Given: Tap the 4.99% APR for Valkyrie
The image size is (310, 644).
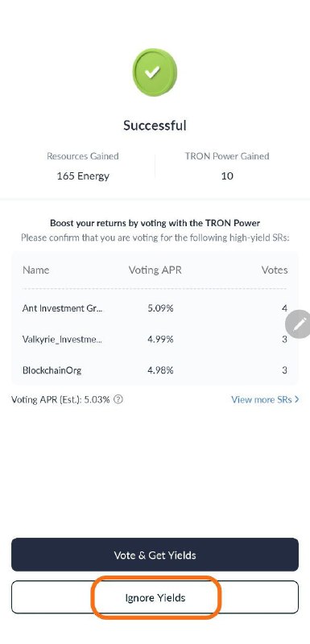Looking at the screenshot, I should pos(160,339).
